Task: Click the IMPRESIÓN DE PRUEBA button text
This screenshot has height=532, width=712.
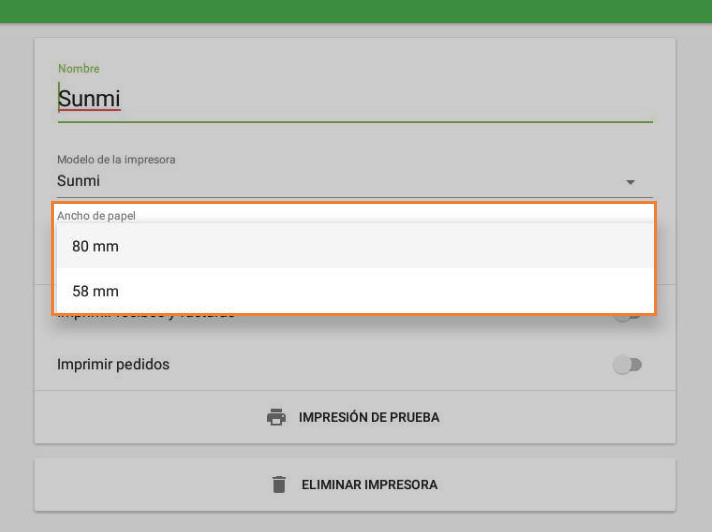Action: tap(369, 417)
